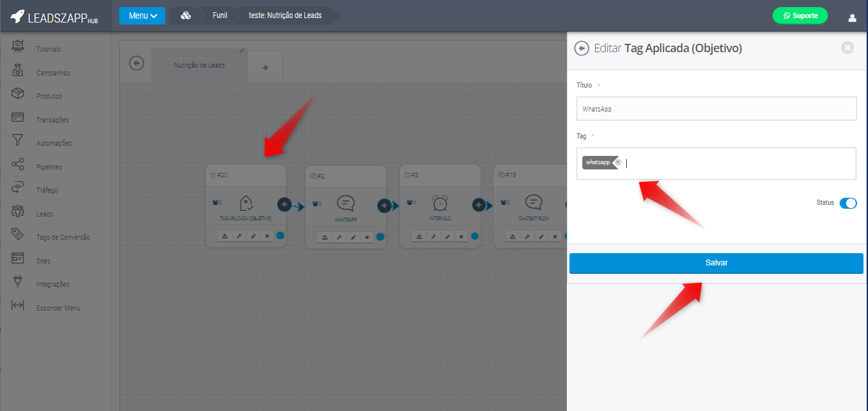Delete the Intervalo node with its X icon
Screen dimensions: 868x411
pyautogui.click(x=461, y=237)
